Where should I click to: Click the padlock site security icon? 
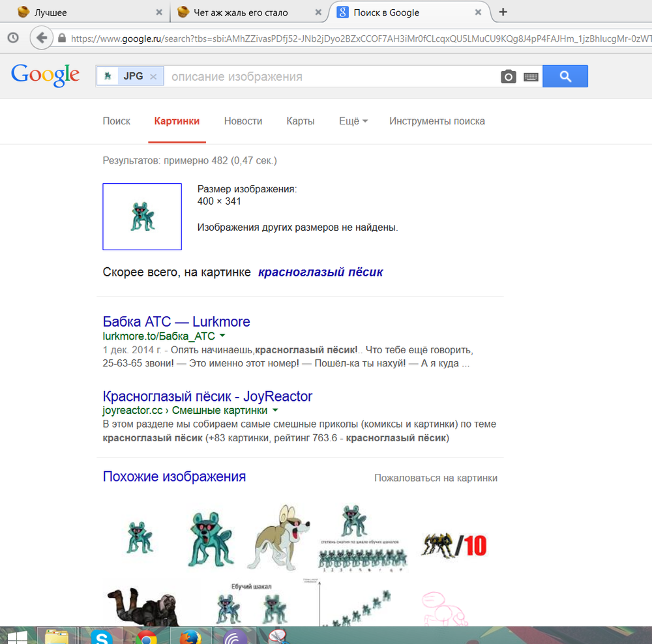pos(61,38)
